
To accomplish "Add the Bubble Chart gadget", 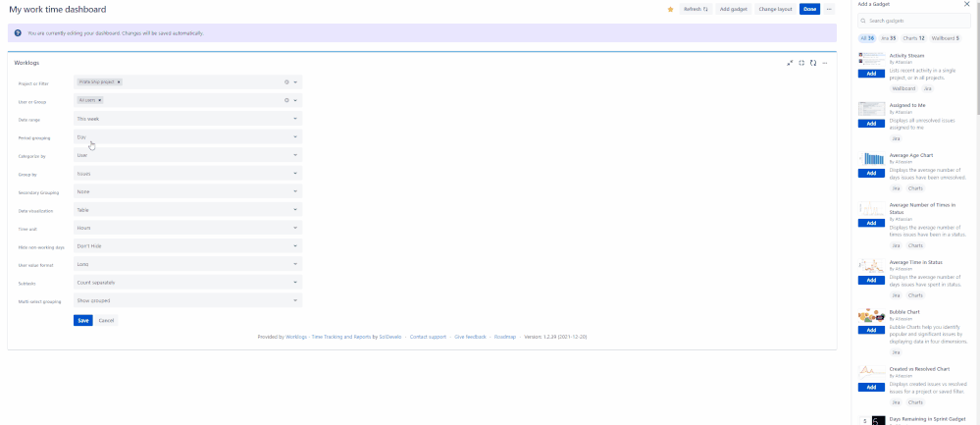I will coord(871,330).
